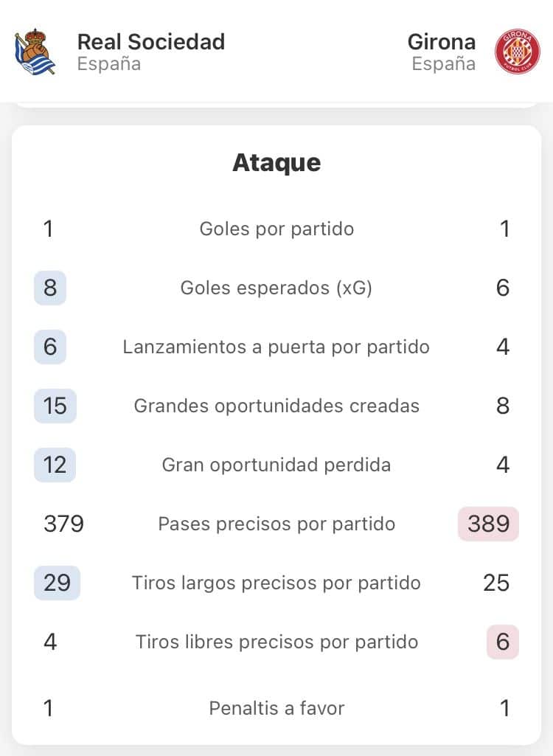
Task: Tap the highlighted 12 missed chances badge
Action: [x=55, y=465]
